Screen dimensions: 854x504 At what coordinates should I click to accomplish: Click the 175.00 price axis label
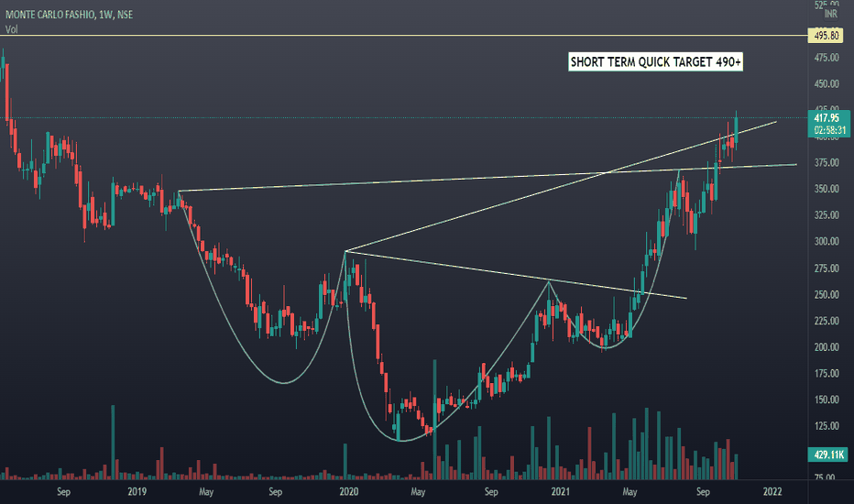(x=827, y=374)
